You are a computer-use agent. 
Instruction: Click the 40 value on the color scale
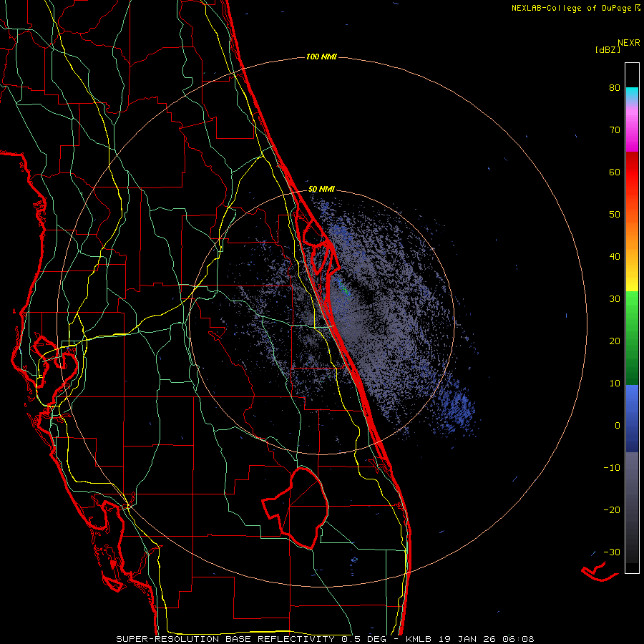tap(615, 257)
